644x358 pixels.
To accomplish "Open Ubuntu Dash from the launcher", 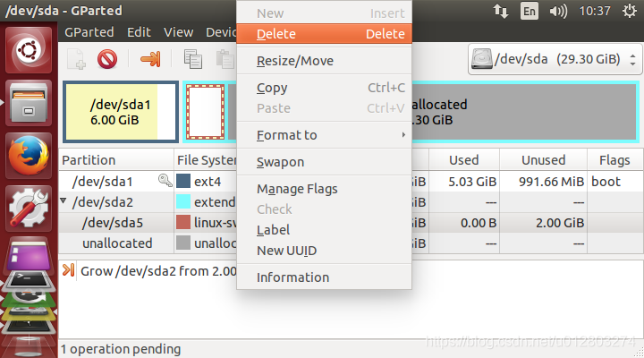I will coord(29,50).
